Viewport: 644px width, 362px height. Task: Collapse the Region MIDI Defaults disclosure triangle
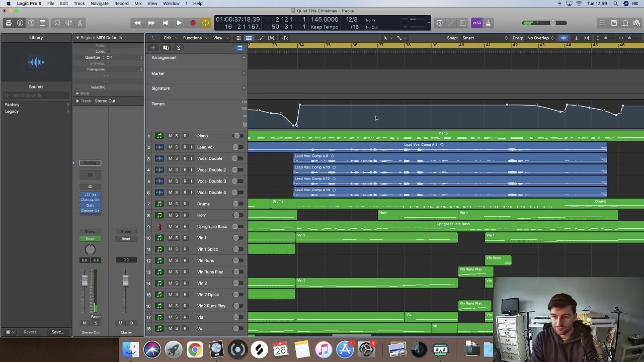coord(77,38)
